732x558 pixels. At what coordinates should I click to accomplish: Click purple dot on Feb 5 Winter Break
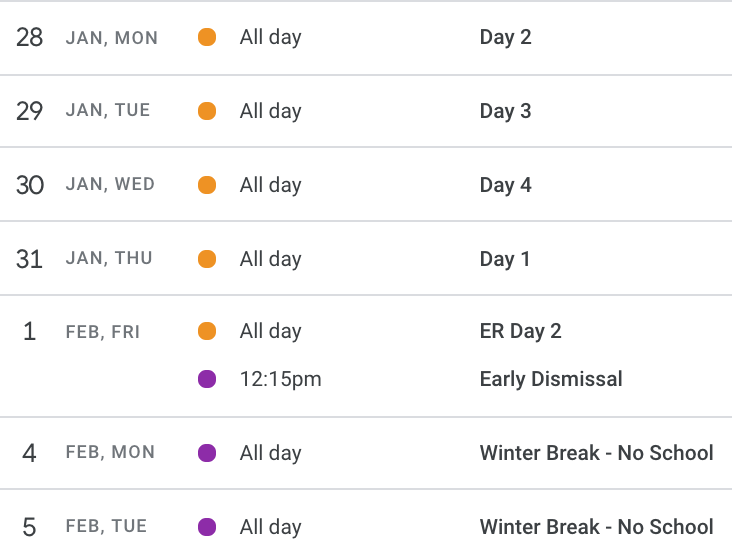[207, 527]
